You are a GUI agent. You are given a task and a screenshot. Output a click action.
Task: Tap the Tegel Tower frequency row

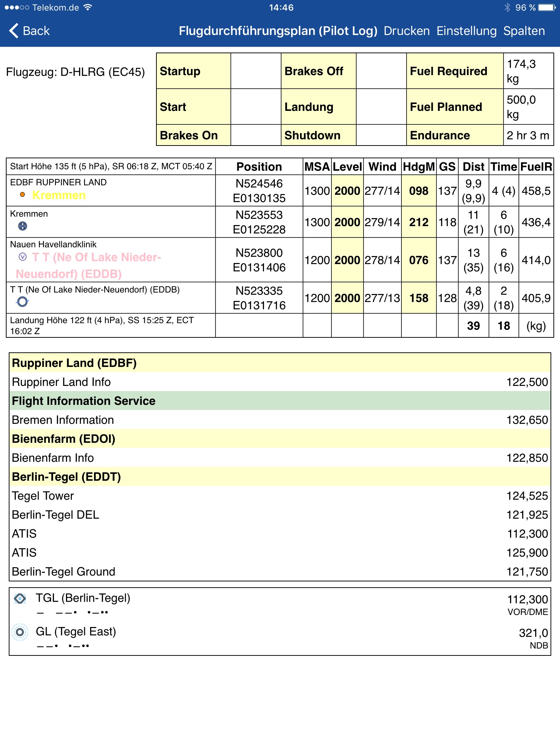coord(280,496)
